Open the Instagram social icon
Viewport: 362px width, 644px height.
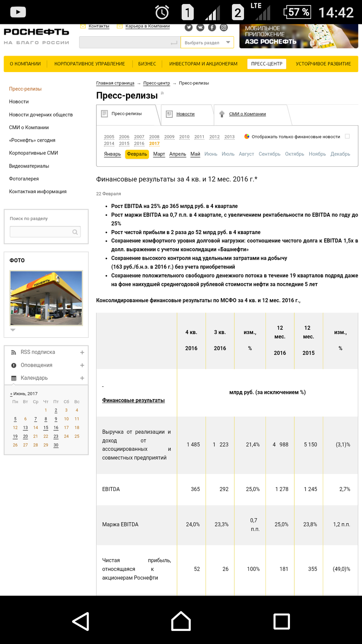(x=224, y=27)
